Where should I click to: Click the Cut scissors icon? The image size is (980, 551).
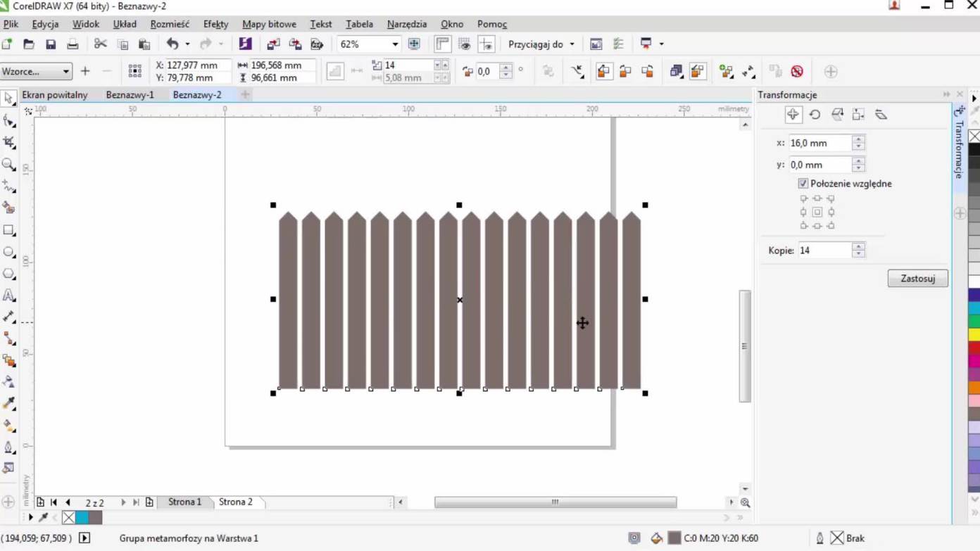(100, 44)
